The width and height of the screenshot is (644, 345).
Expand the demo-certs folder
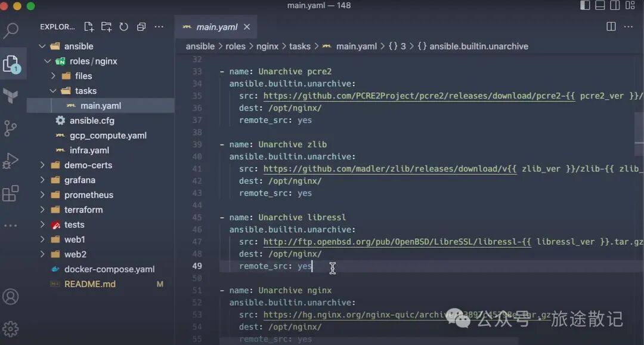42,165
